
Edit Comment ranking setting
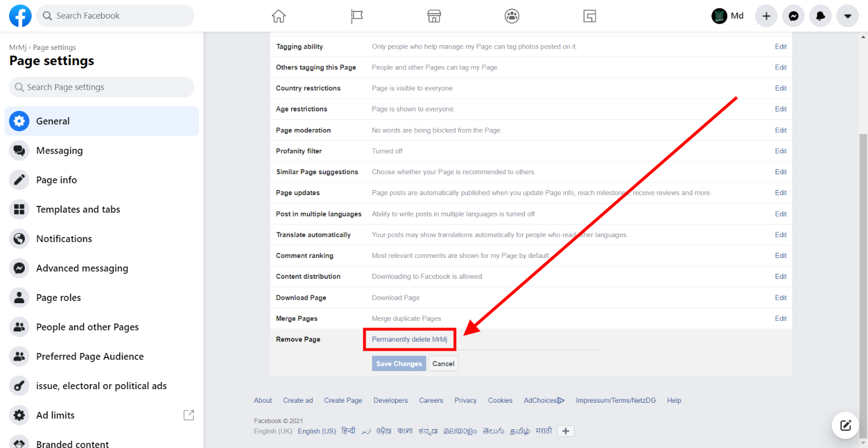point(781,256)
